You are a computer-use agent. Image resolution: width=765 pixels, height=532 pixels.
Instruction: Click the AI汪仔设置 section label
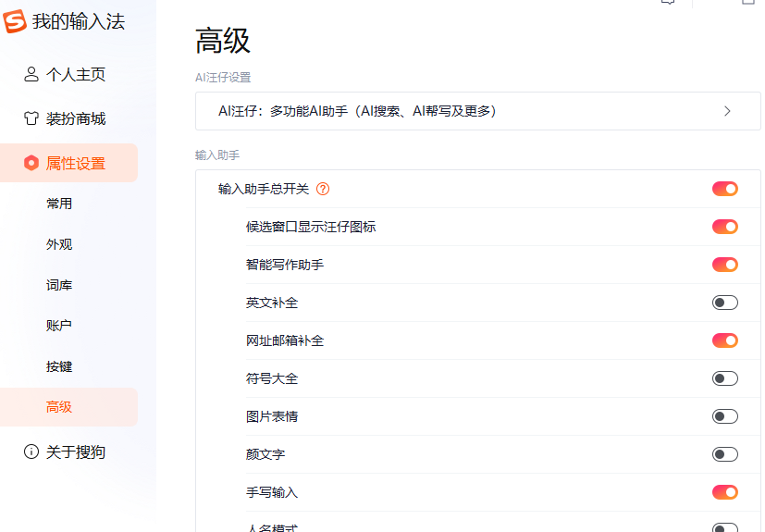pos(223,78)
